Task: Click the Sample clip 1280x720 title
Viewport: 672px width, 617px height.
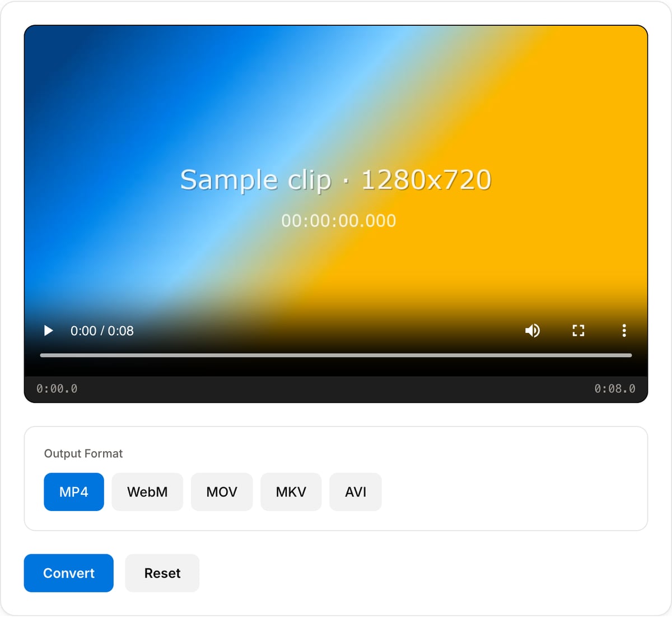Action: tap(336, 180)
